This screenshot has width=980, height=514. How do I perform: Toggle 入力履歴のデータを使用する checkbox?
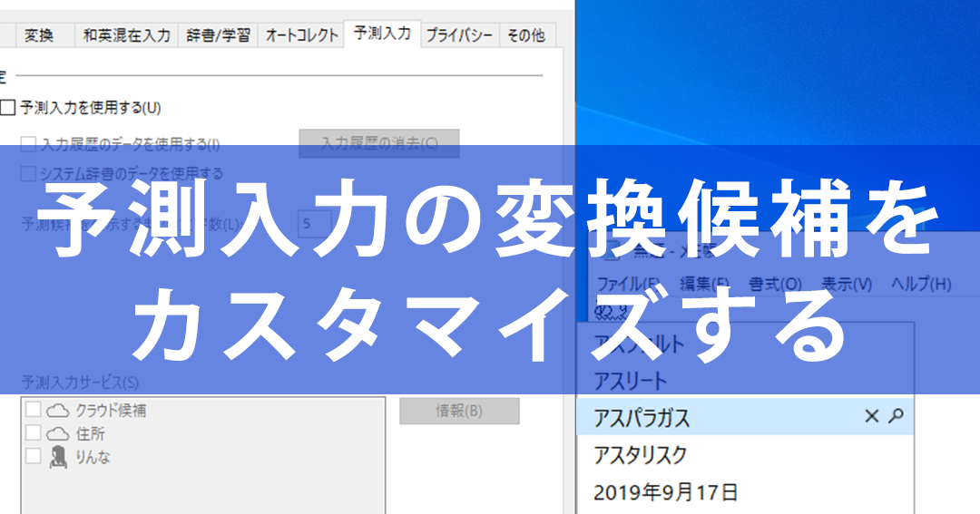[x=28, y=144]
